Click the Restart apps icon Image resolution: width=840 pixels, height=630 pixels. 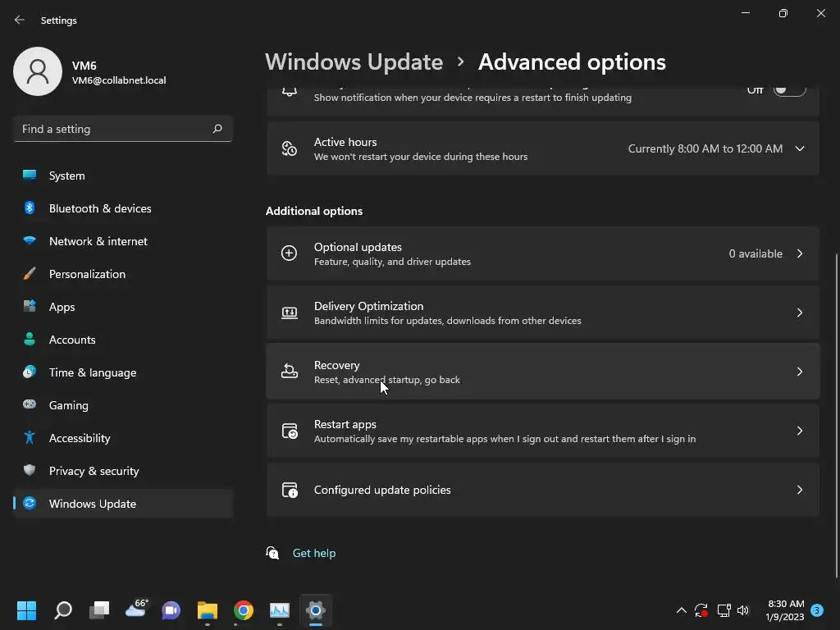[290, 431]
